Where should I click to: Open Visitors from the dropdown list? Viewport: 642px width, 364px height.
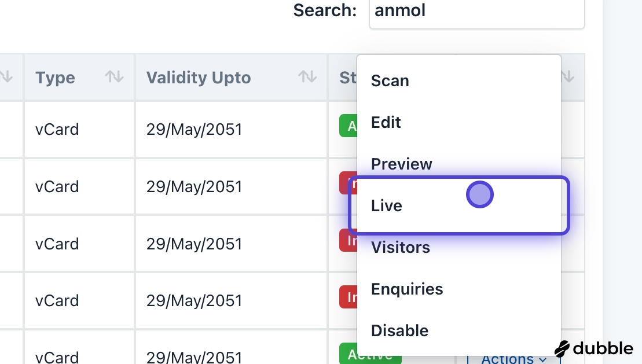pos(401,248)
